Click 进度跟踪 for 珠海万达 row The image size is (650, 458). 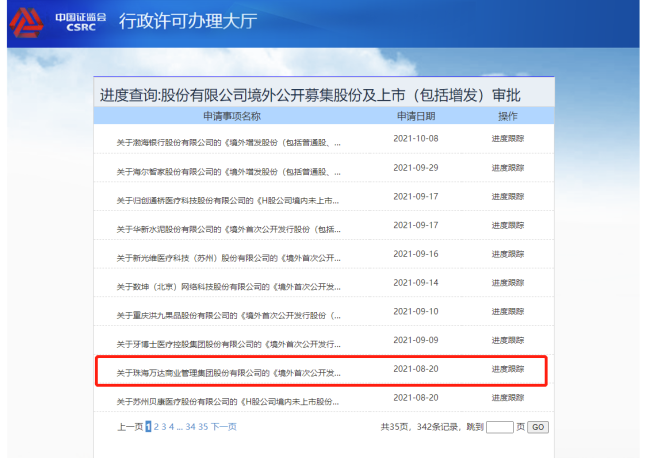tap(508, 368)
